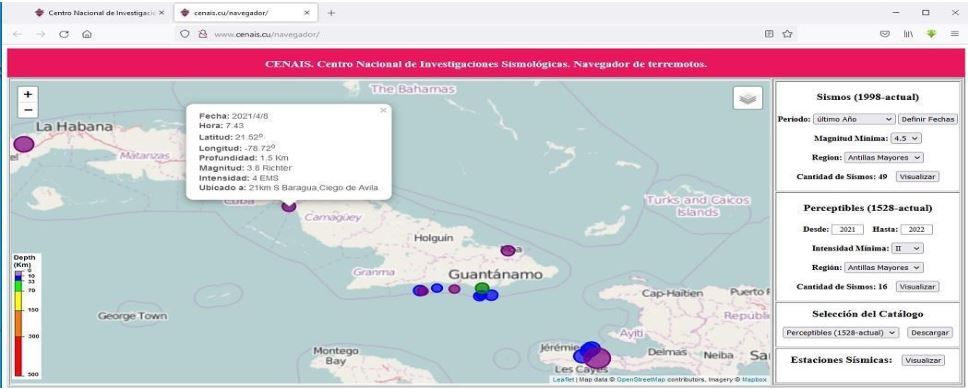
Task: Click the Montego Bay map label
Action: tap(335, 356)
